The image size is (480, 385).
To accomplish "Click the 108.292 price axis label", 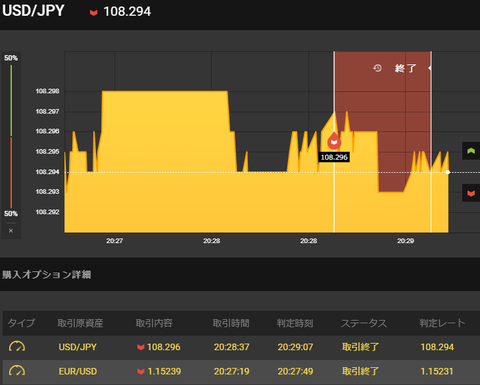I will tap(47, 212).
